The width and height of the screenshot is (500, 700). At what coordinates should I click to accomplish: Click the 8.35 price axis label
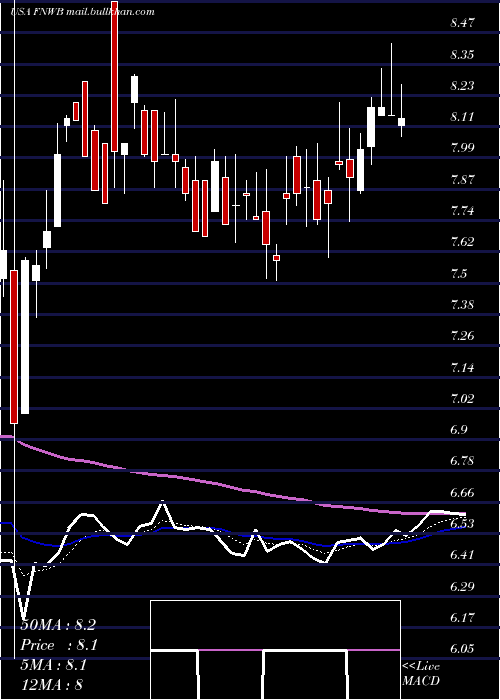click(x=462, y=54)
